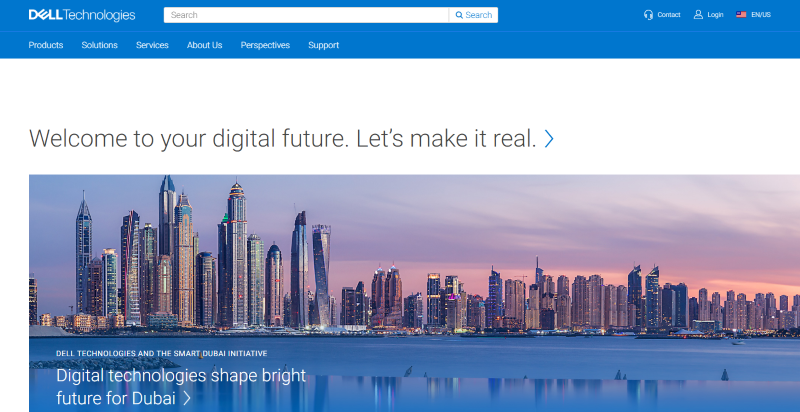Image resolution: width=800 pixels, height=412 pixels.
Task: Click the white chevron after Dubai
Action: (187, 398)
